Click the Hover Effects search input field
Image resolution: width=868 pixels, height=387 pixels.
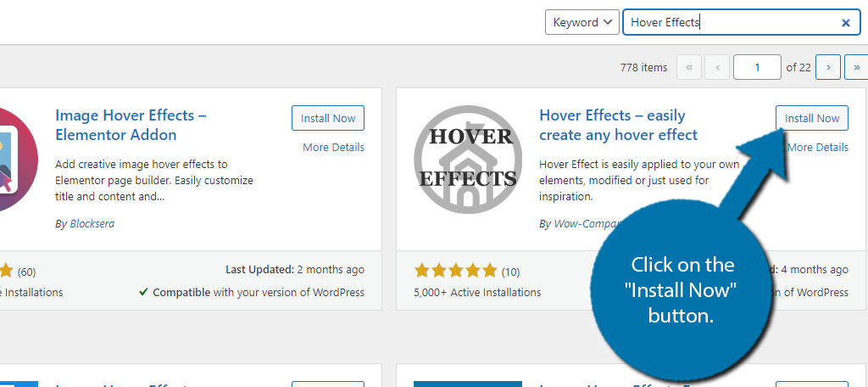(x=742, y=22)
